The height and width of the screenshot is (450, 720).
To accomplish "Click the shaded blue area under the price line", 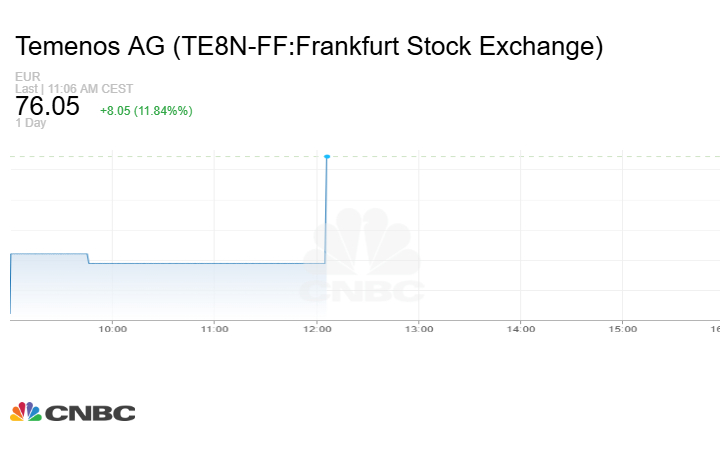I will click(x=200, y=290).
